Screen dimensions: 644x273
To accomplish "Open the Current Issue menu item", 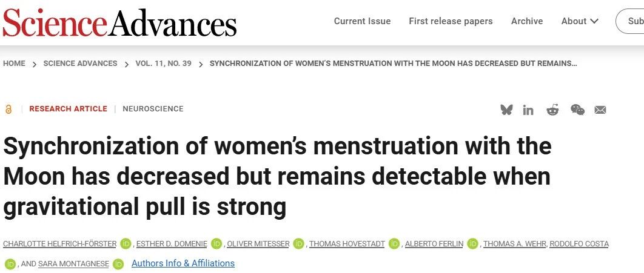I will pos(362,21).
